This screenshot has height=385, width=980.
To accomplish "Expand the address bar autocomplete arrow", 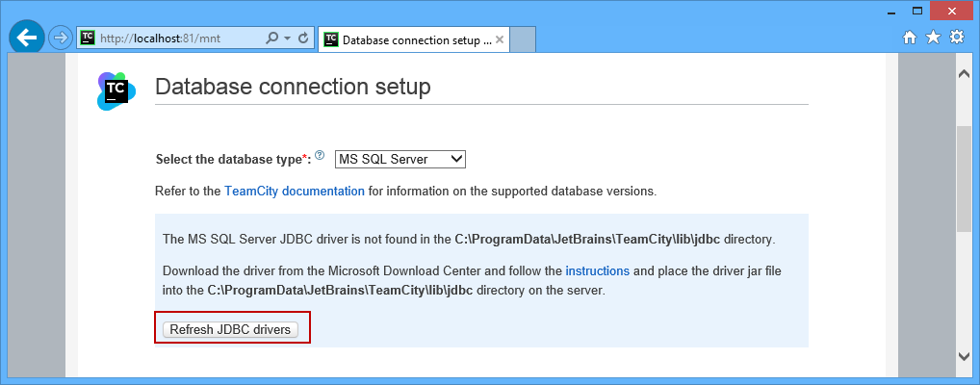I will point(288,38).
